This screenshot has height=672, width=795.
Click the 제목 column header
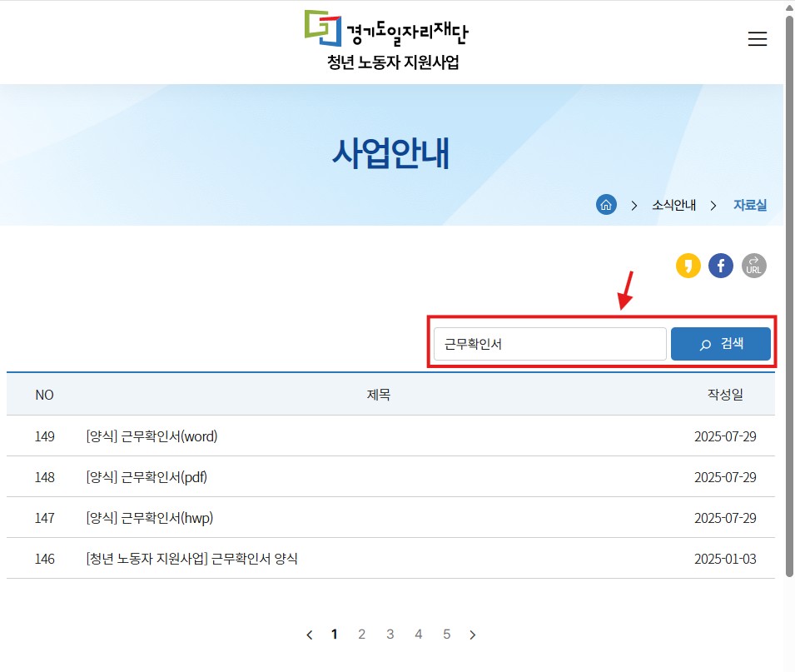[378, 395]
